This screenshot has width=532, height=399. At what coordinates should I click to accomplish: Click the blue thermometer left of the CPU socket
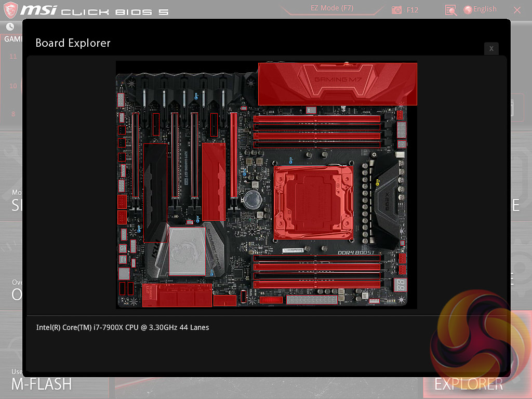[x=245, y=172]
